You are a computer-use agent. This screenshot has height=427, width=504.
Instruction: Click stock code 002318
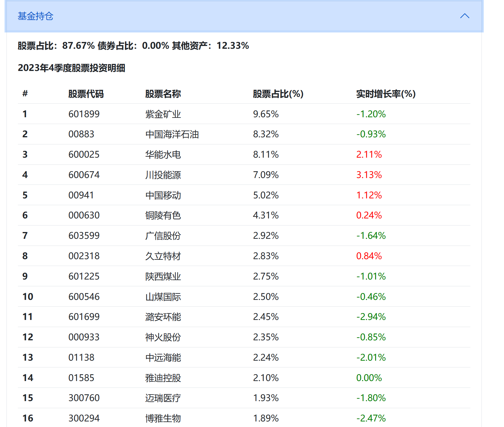[x=84, y=256]
